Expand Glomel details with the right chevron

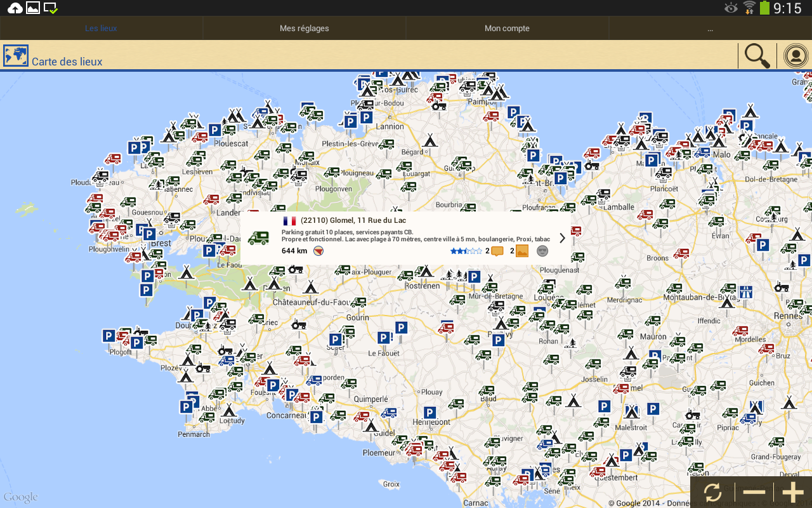(562, 238)
